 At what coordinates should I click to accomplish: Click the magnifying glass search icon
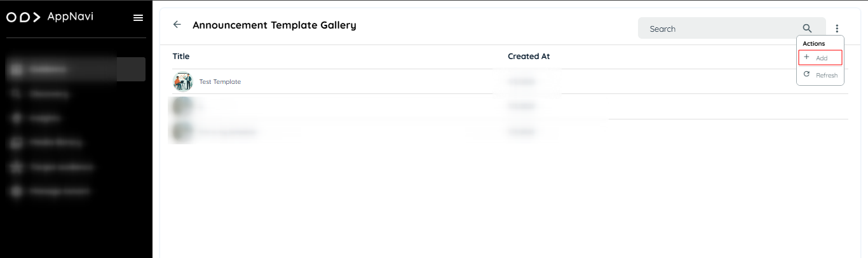click(x=807, y=29)
